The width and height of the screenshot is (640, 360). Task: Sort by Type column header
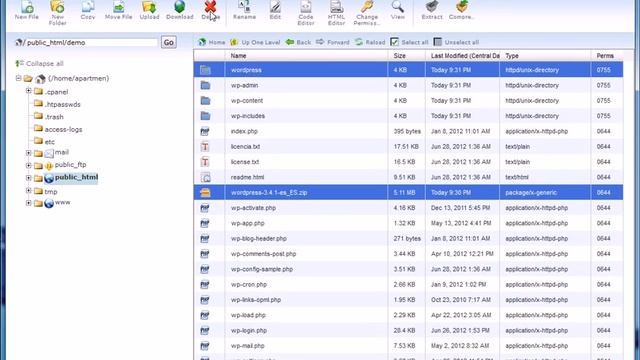coord(545,56)
